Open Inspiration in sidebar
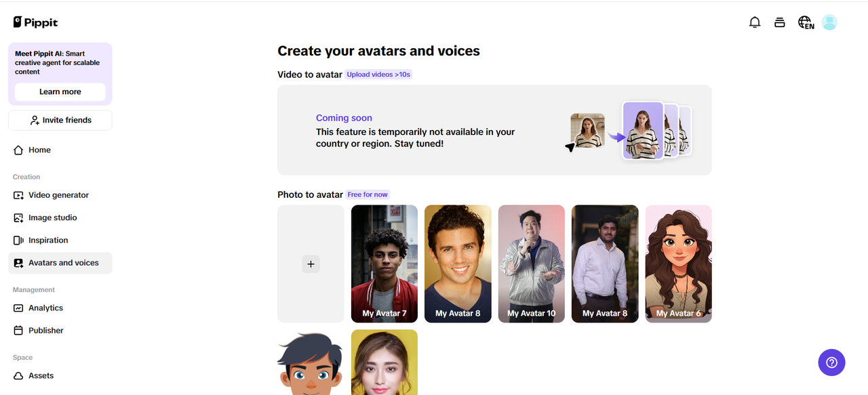 [x=60, y=241]
